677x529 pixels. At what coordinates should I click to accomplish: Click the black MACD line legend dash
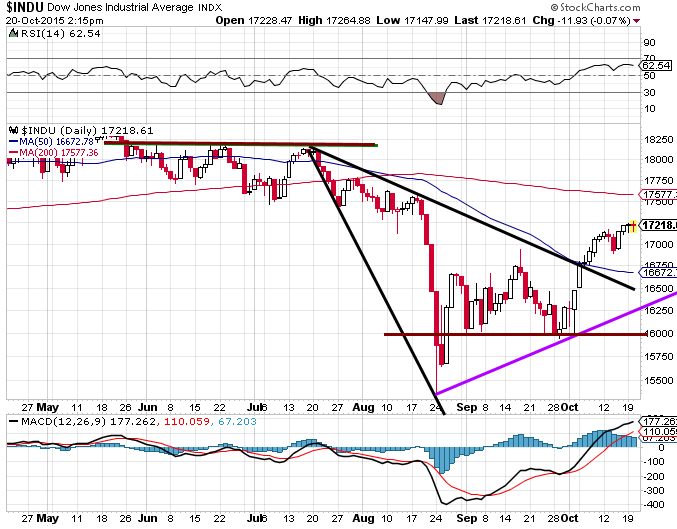click(x=14, y=421)
